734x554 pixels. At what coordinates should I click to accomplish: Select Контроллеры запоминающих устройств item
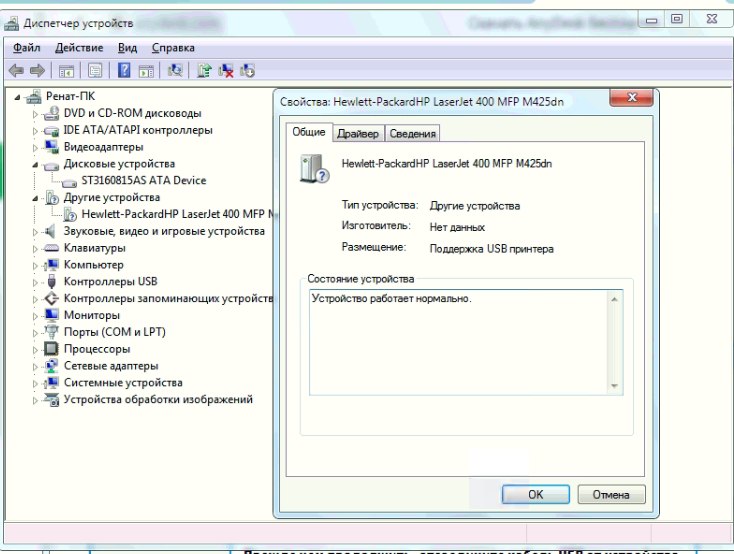point(168,298)
